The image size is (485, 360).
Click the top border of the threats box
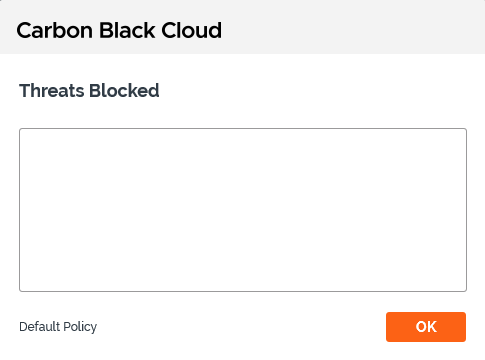[243, 129]
